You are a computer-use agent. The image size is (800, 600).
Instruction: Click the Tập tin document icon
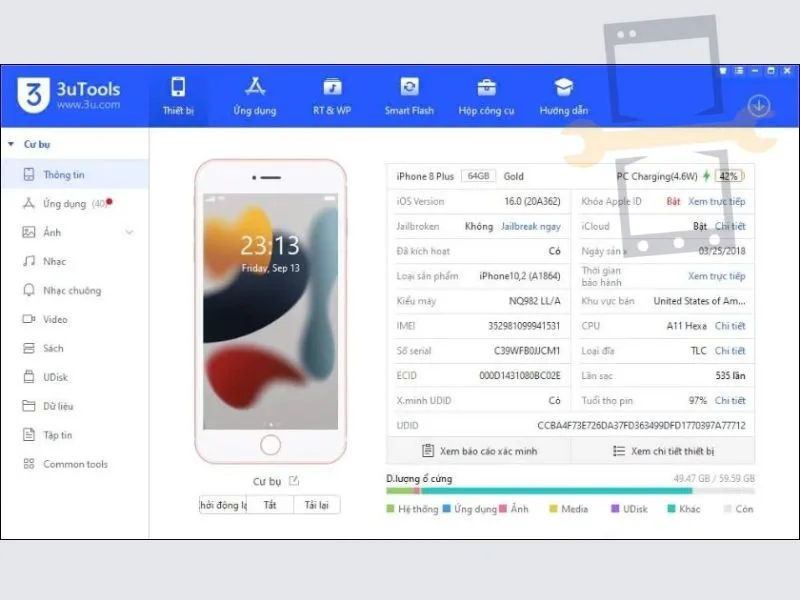(29, 435)
